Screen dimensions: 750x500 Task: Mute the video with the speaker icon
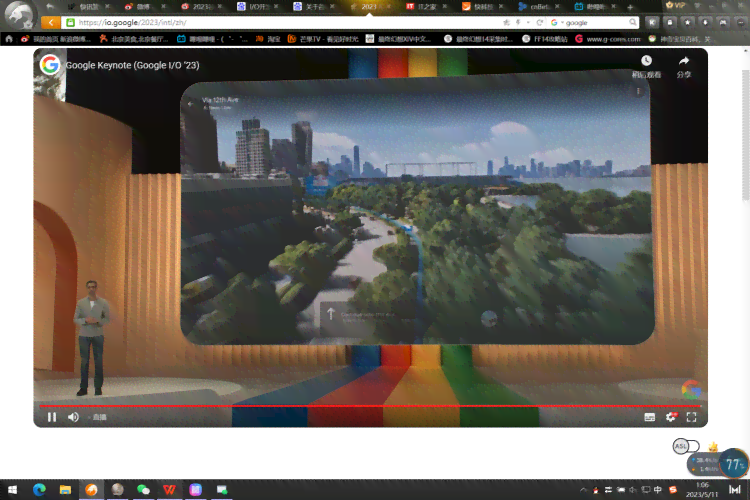(x=73, y=417)
